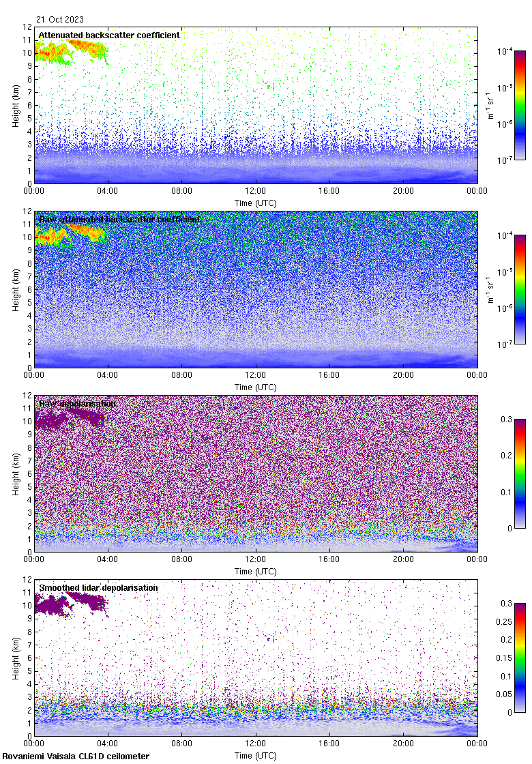This screenshot has width=532, height=764.
Task: Click 'Height (km)' axis label of top plot
Action: 15,106
